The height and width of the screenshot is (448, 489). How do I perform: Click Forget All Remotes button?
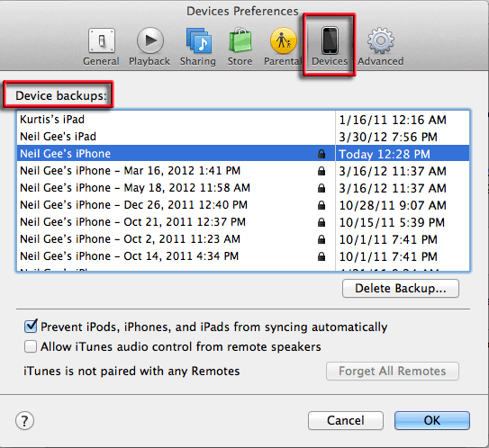pos(393,371)
